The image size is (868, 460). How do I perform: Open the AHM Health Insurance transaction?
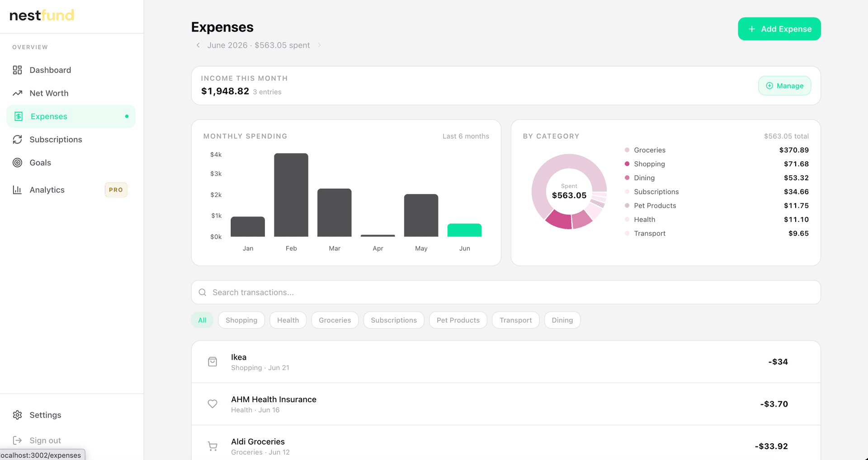point(506,404)
